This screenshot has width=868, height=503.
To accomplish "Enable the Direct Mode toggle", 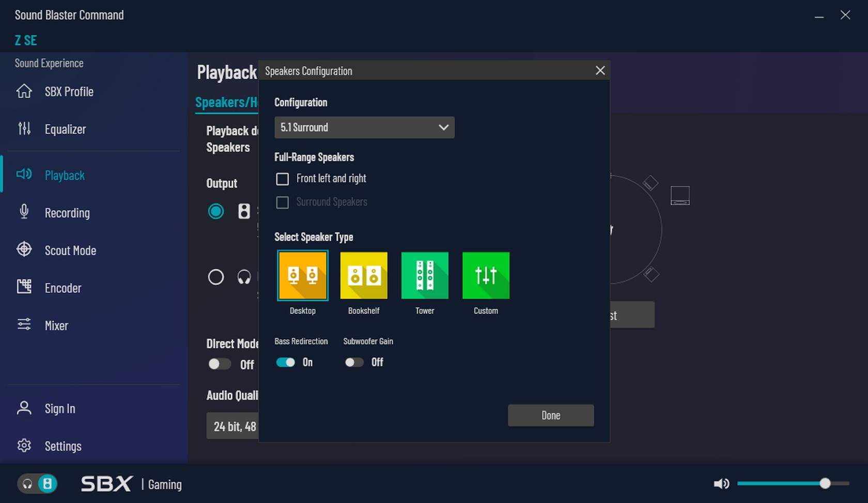I will tap(219, 364).
